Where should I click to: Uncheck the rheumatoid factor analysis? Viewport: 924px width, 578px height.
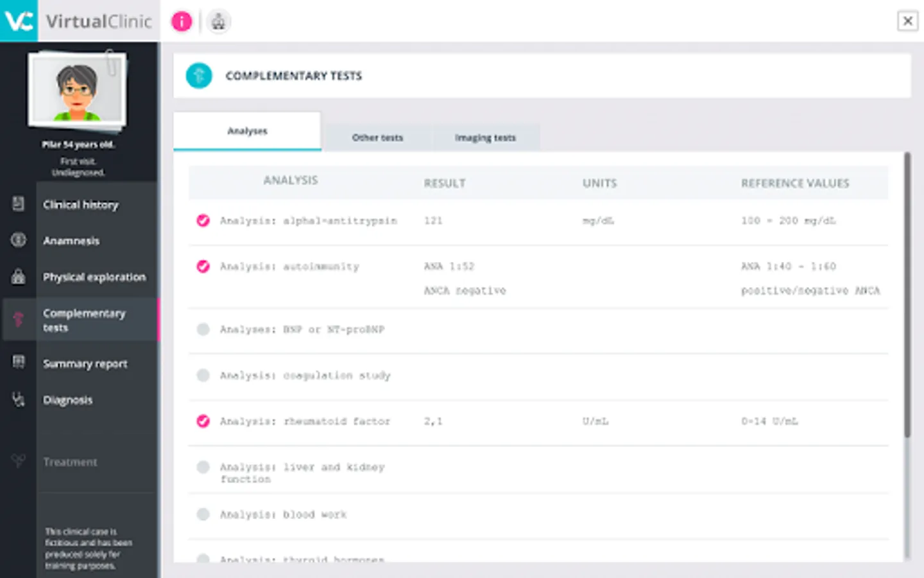(x=203, y=421)
